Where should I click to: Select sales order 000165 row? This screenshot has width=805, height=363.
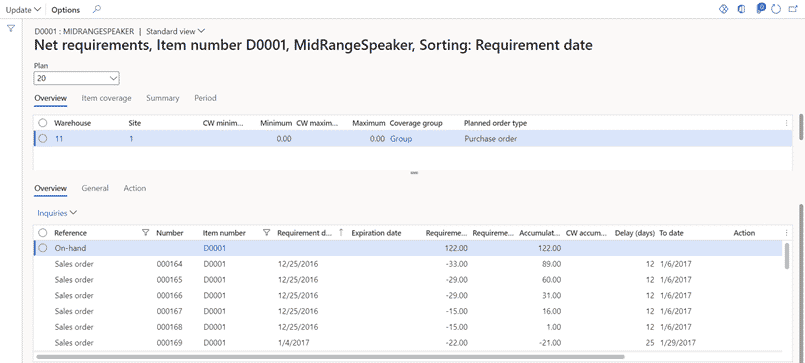[x=409, y=280]
